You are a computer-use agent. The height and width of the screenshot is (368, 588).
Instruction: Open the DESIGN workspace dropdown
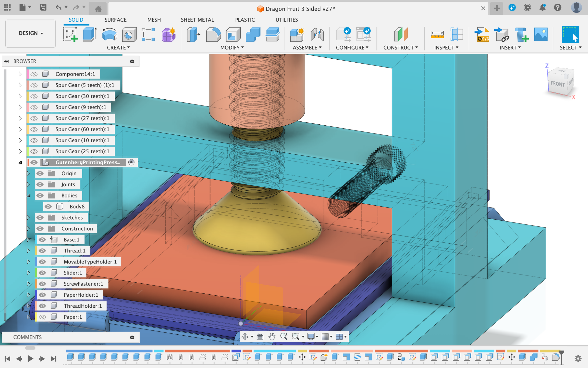click(31, 33)
